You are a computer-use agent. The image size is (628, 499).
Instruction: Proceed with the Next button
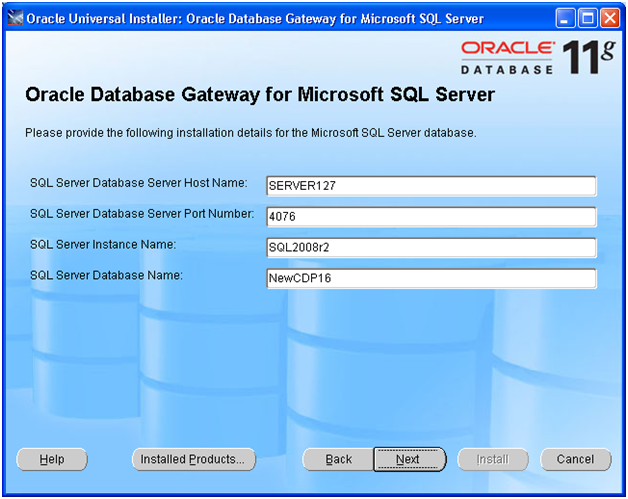click(x=410, y=459)
